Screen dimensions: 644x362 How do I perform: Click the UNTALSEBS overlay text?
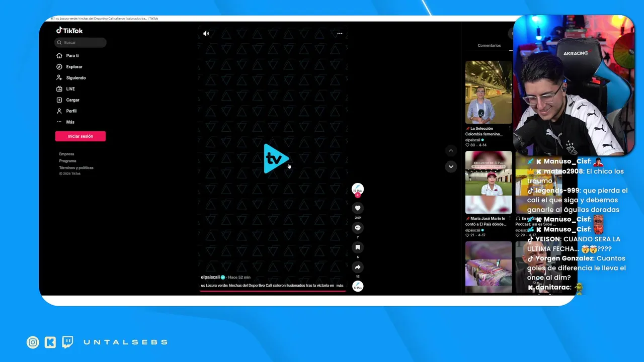[125, 342]
